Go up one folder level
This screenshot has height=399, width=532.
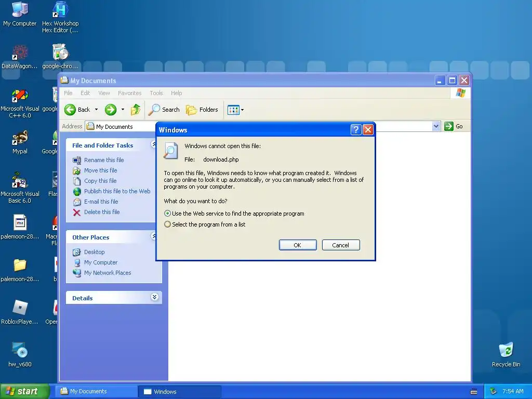click(x=136, y=110)
